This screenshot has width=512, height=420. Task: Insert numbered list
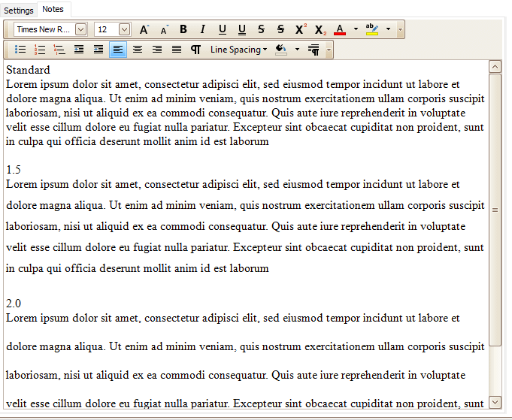pyautogui.click(x=40, y=50)
